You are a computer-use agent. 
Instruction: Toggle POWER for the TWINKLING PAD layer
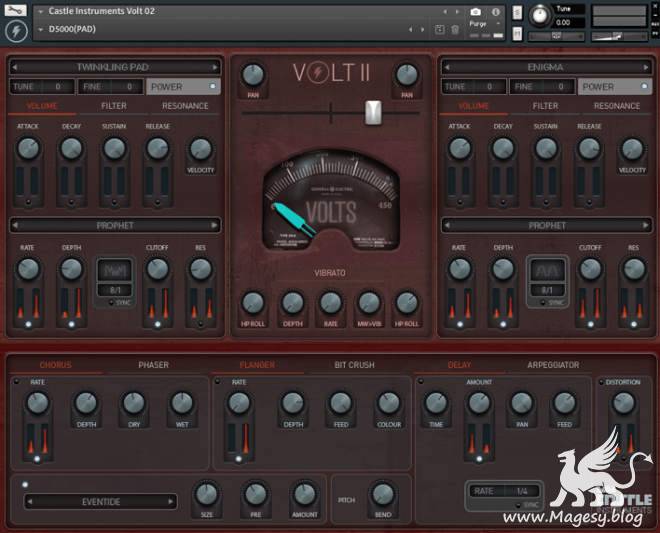(x=183, y=86)
